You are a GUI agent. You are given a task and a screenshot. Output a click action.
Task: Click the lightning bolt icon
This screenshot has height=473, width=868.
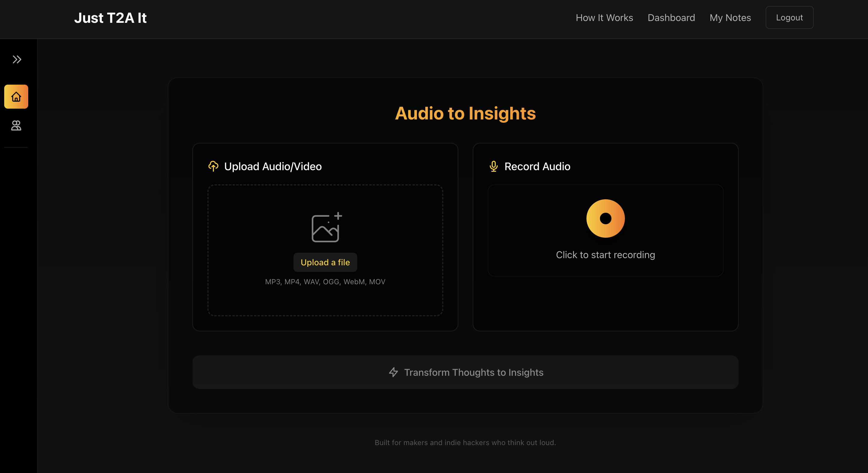click(x=393, y=372)
